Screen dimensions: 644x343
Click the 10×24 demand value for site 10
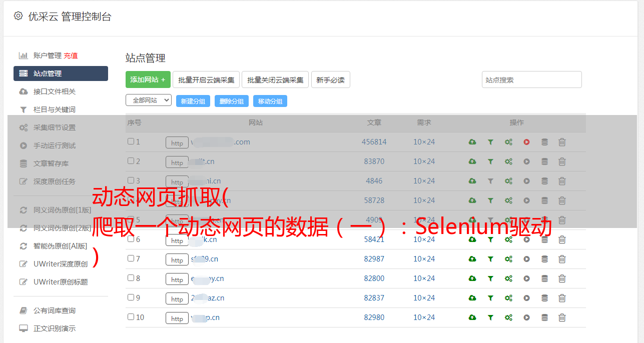click(x=424, y=317)
